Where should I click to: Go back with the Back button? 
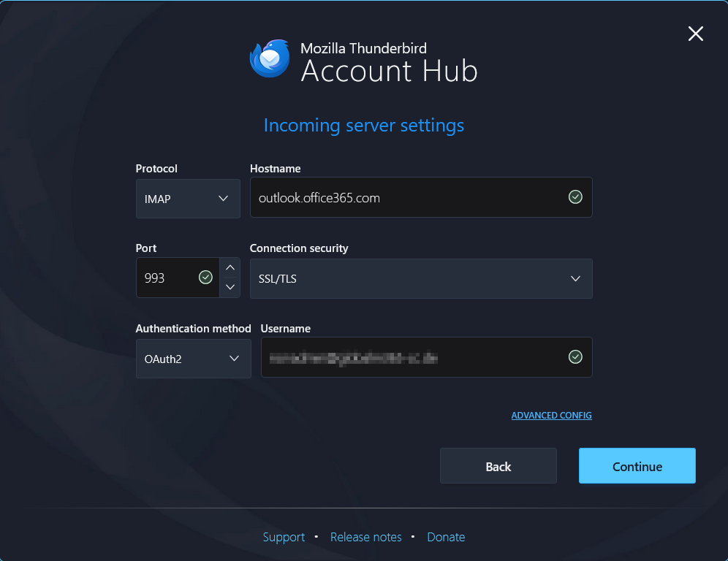tap(498, 466)
